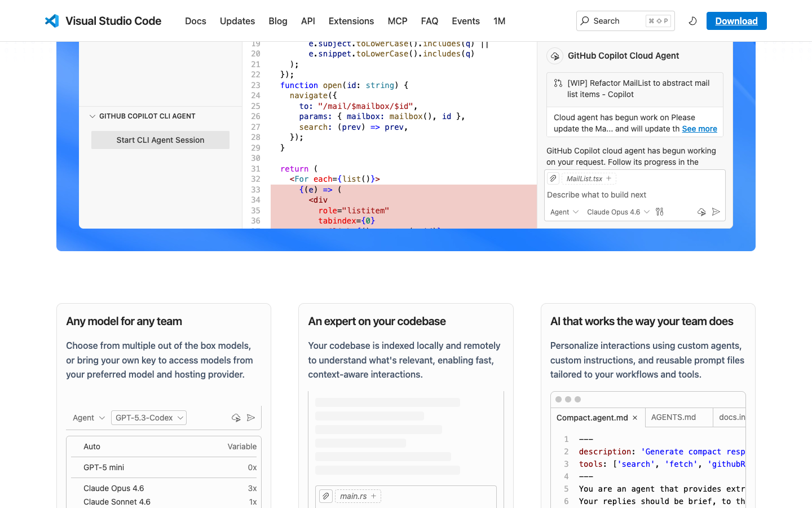Open the FAQ page
Screen dimensions: 812x508
click(430, 21)
